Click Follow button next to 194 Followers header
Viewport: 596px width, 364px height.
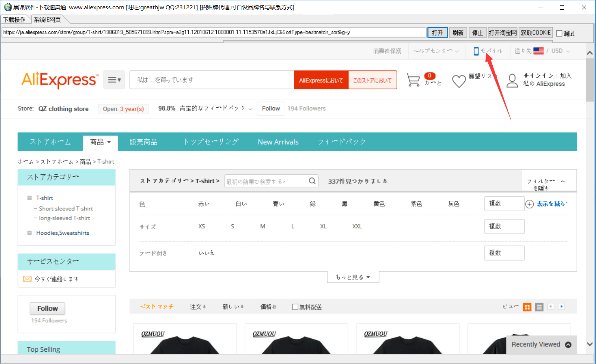point(271,108)
